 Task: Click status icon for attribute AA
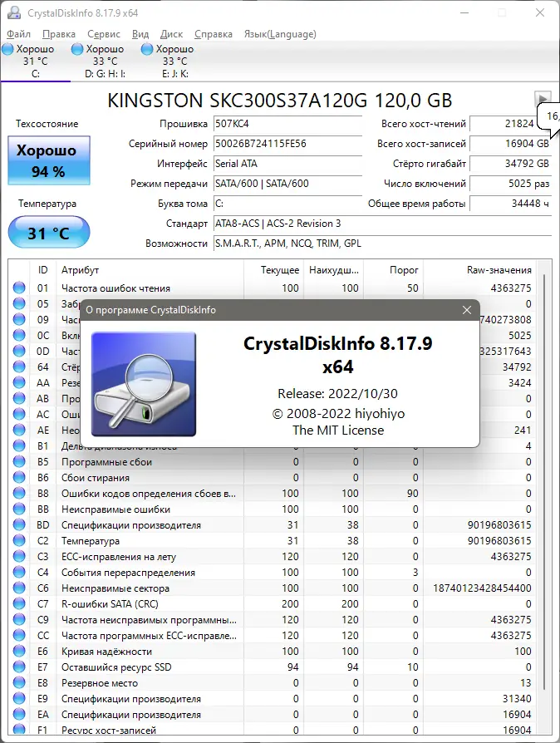coord(19,382)
